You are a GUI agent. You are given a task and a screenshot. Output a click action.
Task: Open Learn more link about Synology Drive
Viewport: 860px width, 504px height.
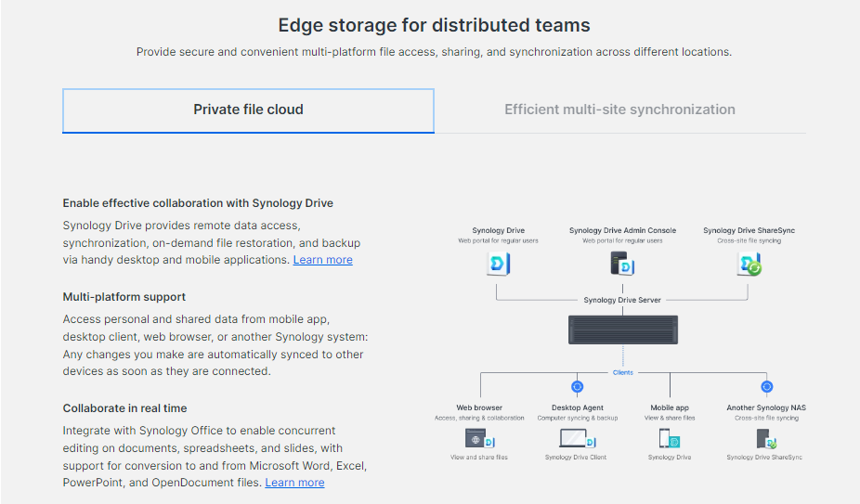[322, 260]
